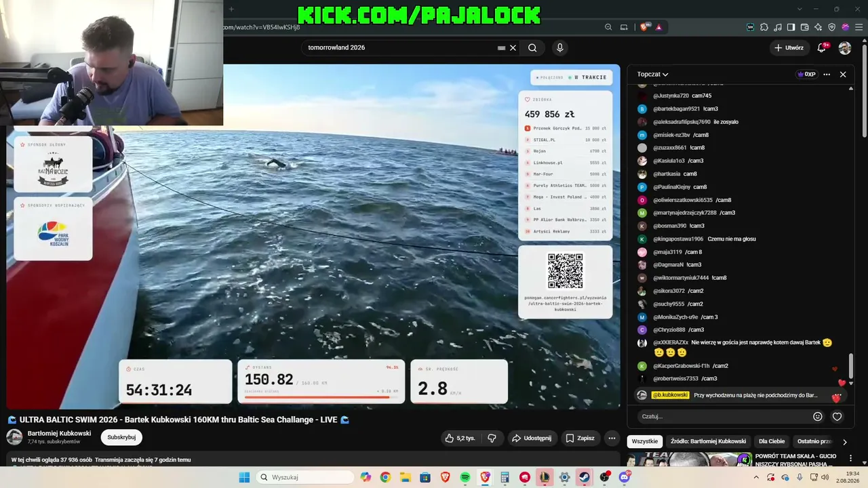Click the @Justynka720 chat username
The height and width of the screenshot is (488, 868).
(671, 96)
